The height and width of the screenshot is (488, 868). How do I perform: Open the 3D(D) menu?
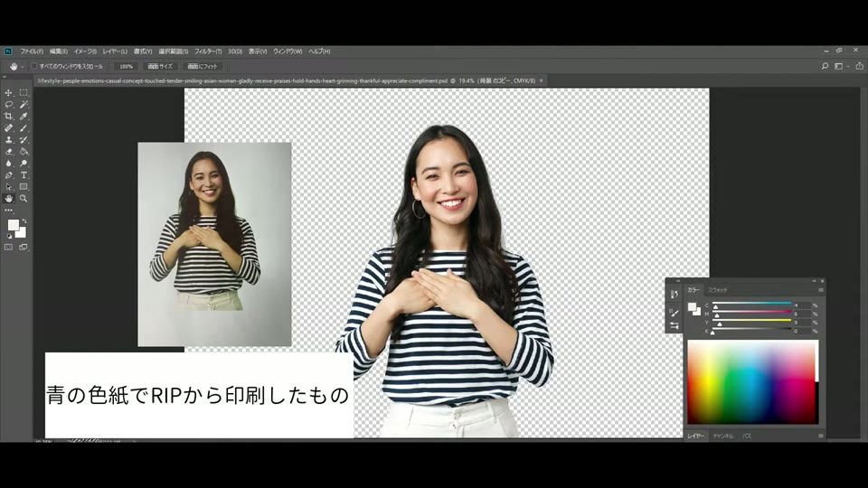pos(235,51)
